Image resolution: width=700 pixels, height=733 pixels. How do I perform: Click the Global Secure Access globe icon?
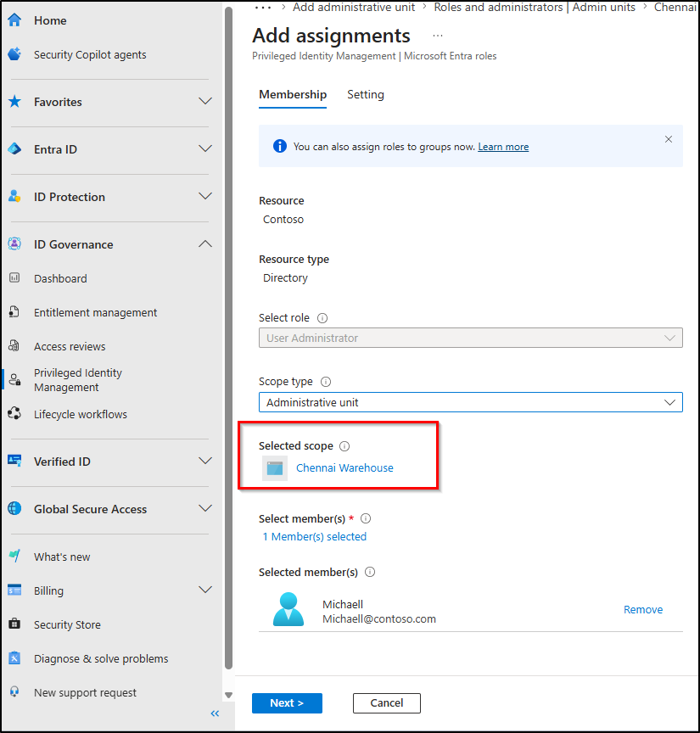[14, 509]
